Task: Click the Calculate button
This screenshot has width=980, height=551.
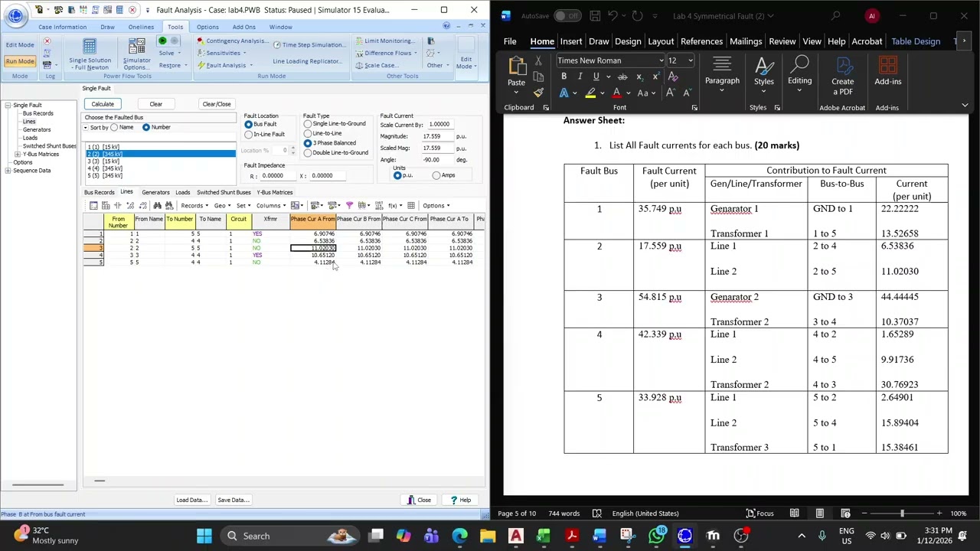Action: [103, 104]
